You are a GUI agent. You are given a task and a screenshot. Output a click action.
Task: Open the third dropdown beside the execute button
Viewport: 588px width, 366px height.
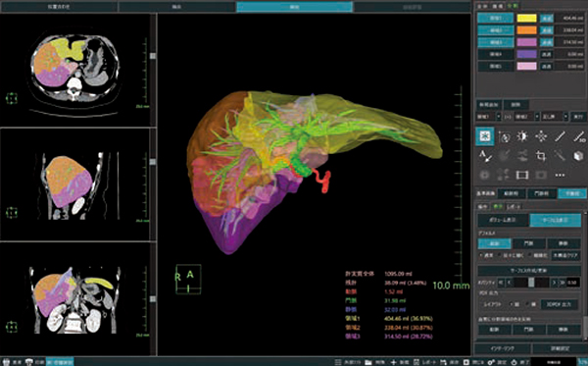[555, 117]
